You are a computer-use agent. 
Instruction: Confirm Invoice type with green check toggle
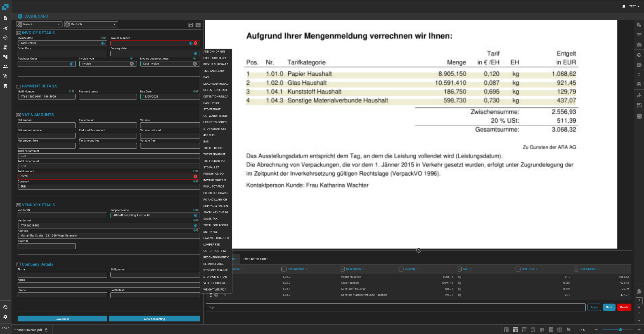click(x=131, y=59)
